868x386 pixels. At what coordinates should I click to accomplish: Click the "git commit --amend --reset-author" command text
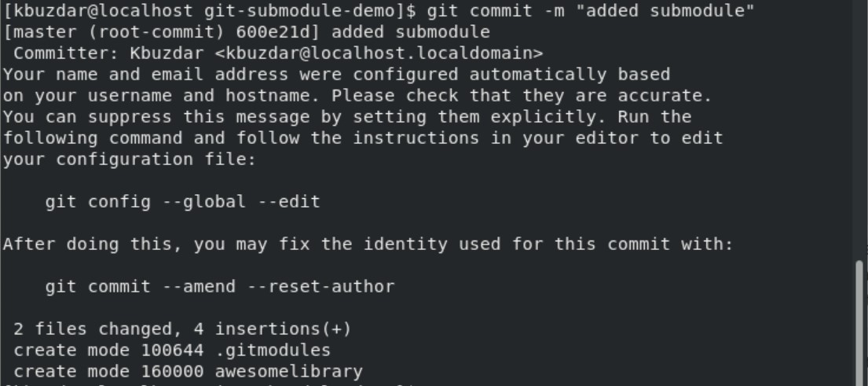click(x=219, y=287)
